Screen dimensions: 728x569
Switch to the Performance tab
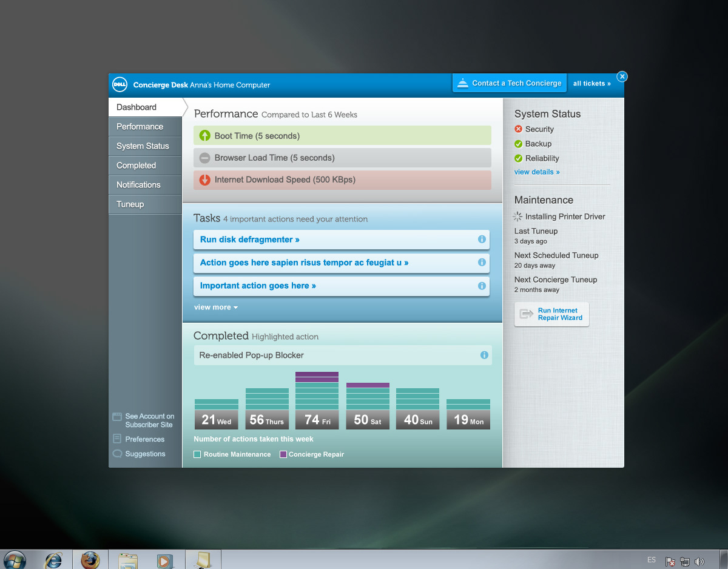pyautogui.click(x=145, y=127)
